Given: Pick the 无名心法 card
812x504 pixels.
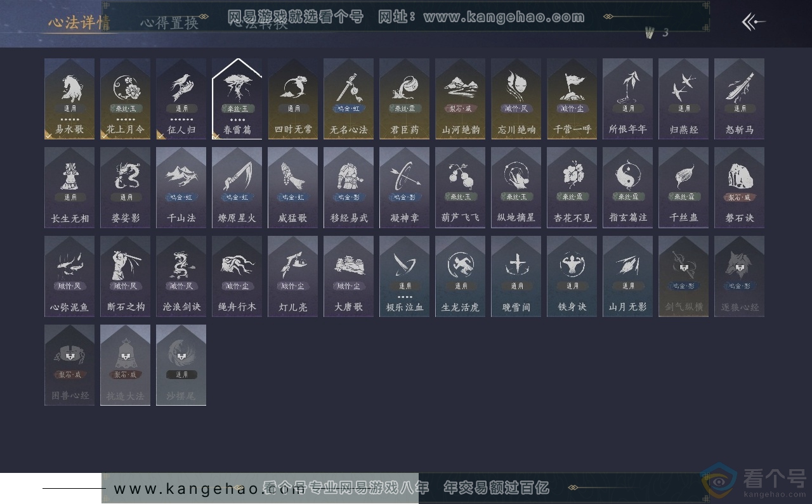Looking at the screenshot, I should [349, 99].
